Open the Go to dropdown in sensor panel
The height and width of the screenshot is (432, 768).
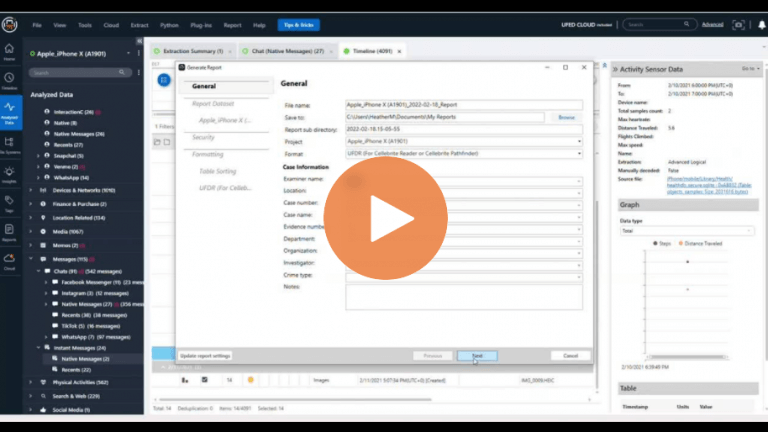[x=750, y=69]
